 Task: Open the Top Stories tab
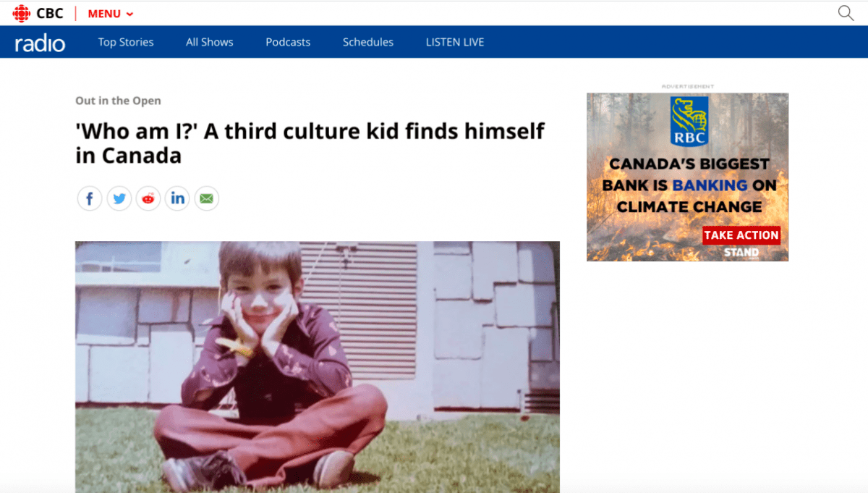(126, 42)
